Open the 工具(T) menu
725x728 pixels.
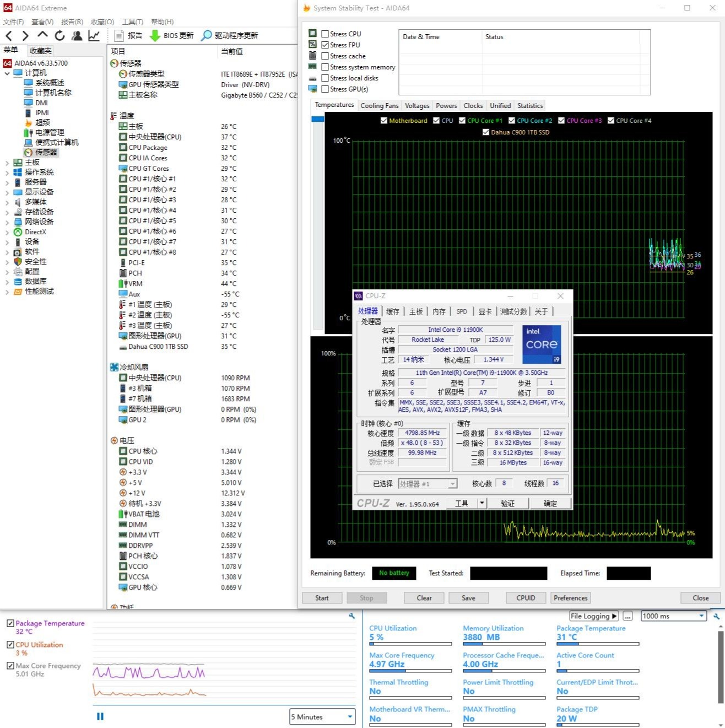click(x=132, y=21)
